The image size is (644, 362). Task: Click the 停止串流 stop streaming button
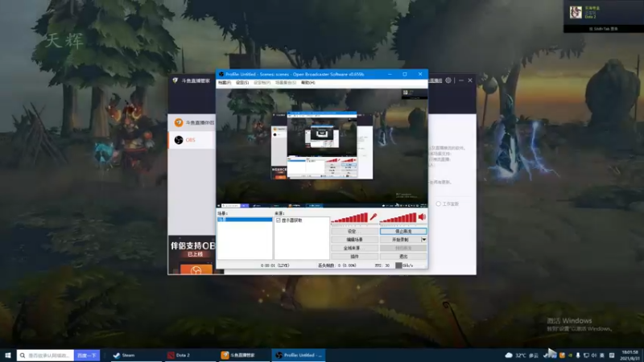pyautogui.click(x=403, y=232)
